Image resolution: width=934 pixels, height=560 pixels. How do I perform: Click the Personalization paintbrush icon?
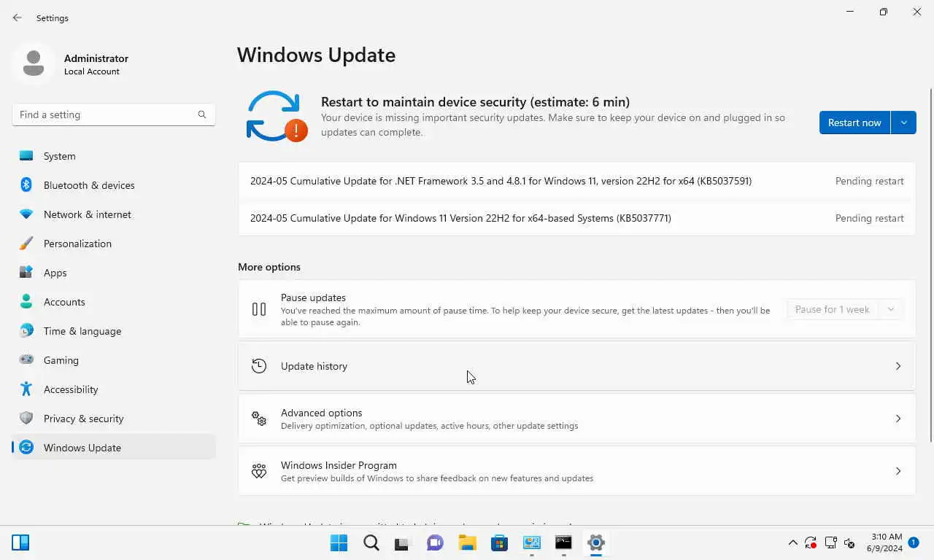(x=26, y=244)
